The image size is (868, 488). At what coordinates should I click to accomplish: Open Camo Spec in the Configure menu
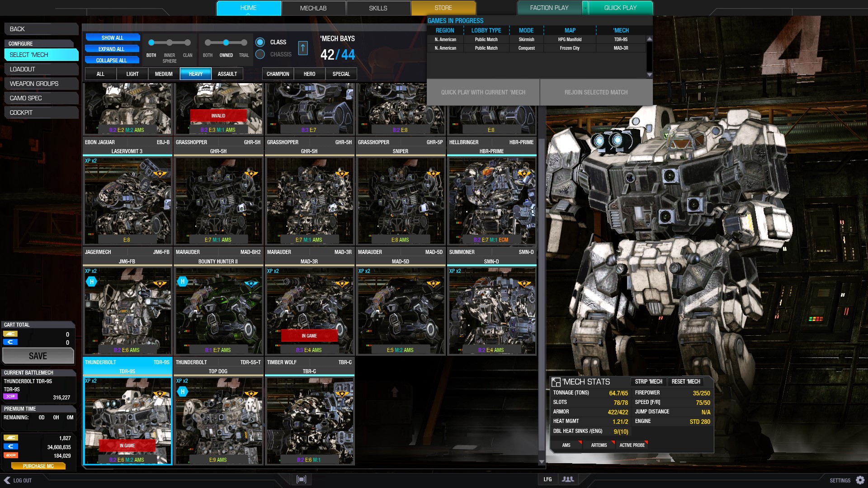41,98
